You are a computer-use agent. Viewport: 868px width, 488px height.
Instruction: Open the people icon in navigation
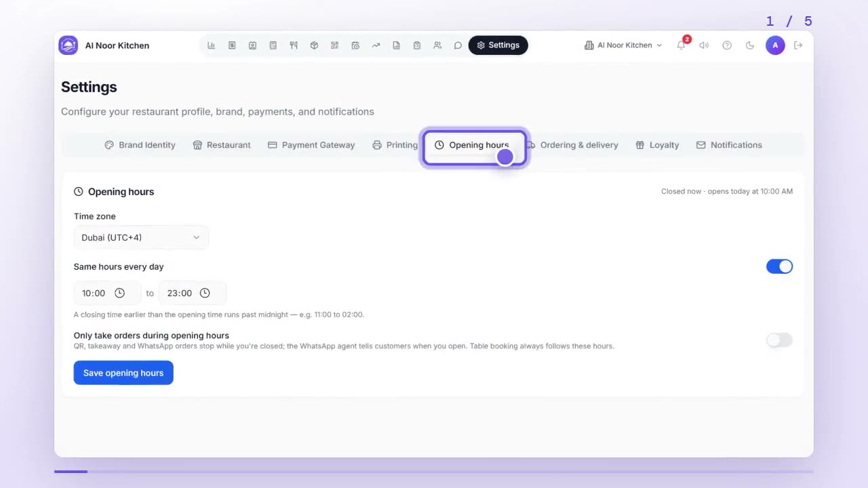coord(437,45)
